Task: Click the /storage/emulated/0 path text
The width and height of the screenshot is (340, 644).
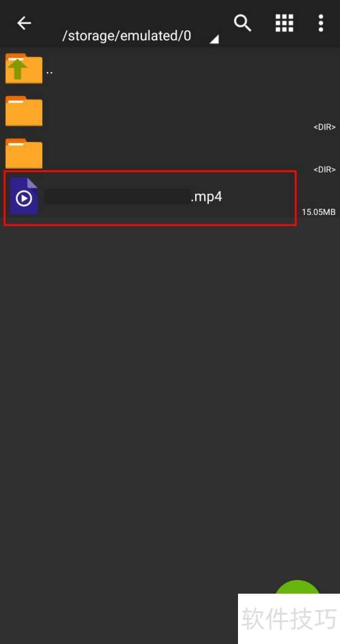Action: (126, 36)
